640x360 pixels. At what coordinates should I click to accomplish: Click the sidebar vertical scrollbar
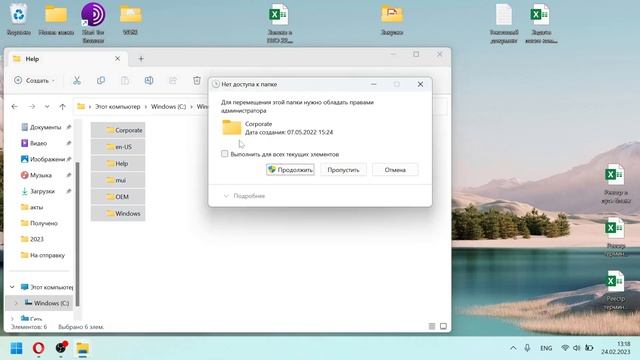[78, 233]
